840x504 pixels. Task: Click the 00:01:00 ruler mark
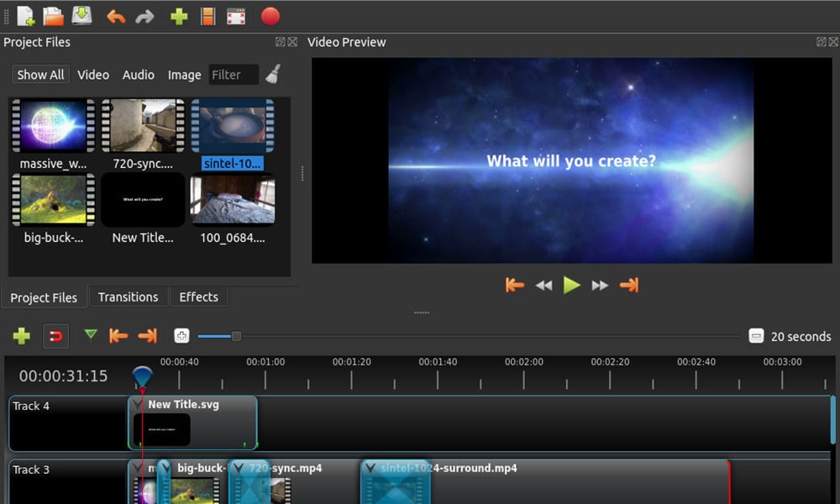265,362
